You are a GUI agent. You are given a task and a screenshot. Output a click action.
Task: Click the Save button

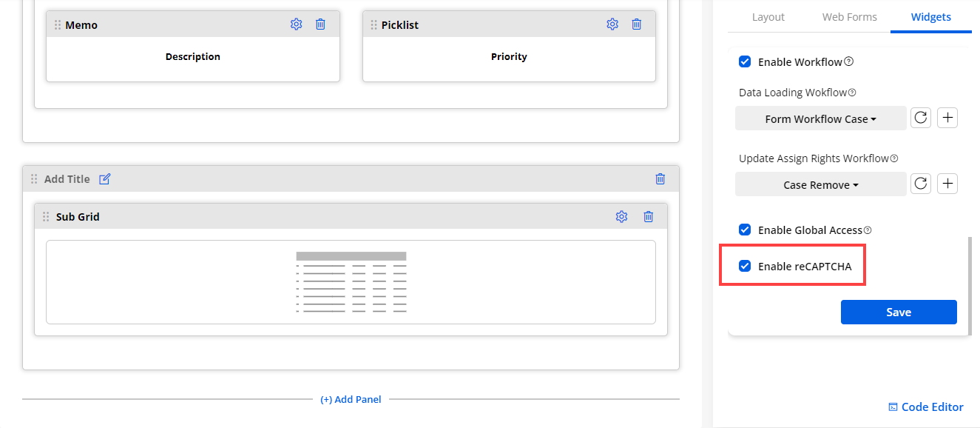[899, 312]
